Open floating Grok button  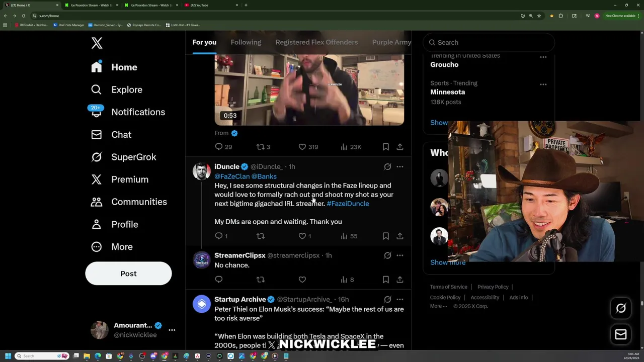click(621, 308)
